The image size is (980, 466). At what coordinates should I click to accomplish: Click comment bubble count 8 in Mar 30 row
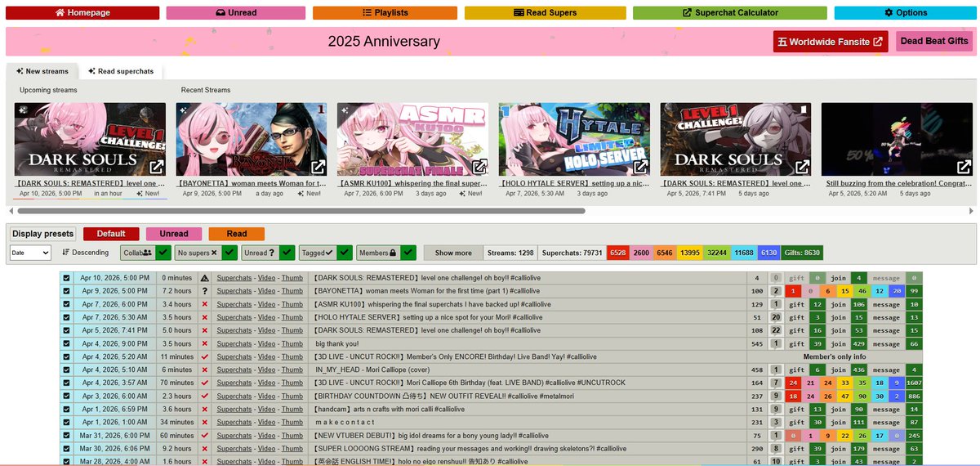[776, 448]
